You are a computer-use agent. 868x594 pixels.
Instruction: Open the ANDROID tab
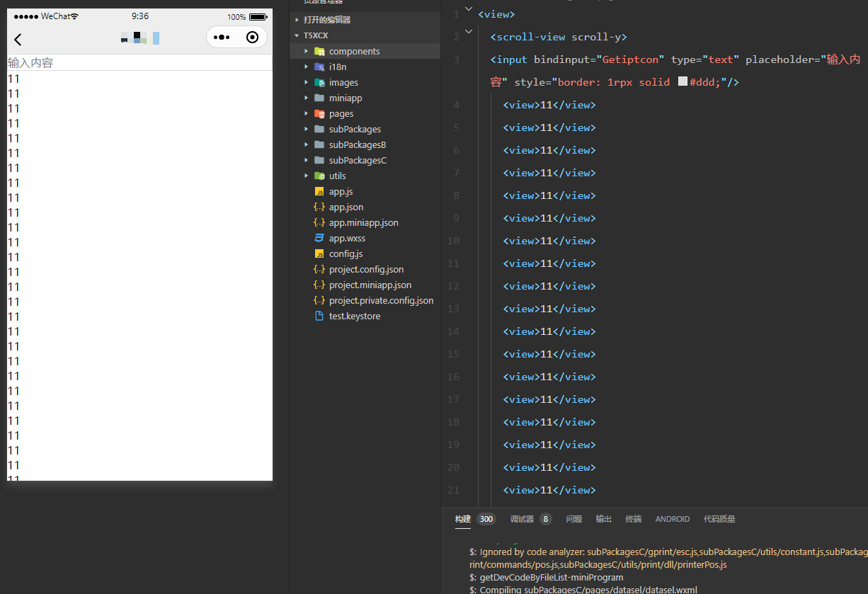[x=673, y=519]
